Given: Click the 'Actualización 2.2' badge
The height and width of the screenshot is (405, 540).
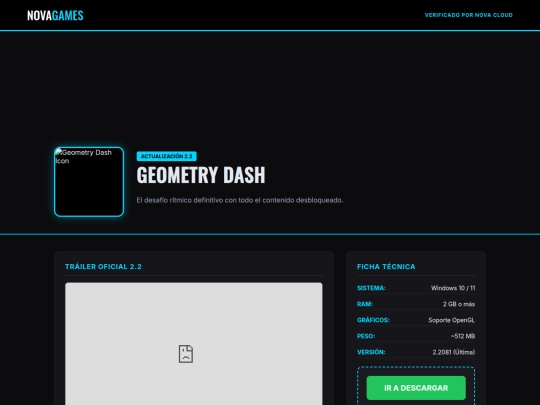Looking at the screenshot, I should tap(167, 156).
